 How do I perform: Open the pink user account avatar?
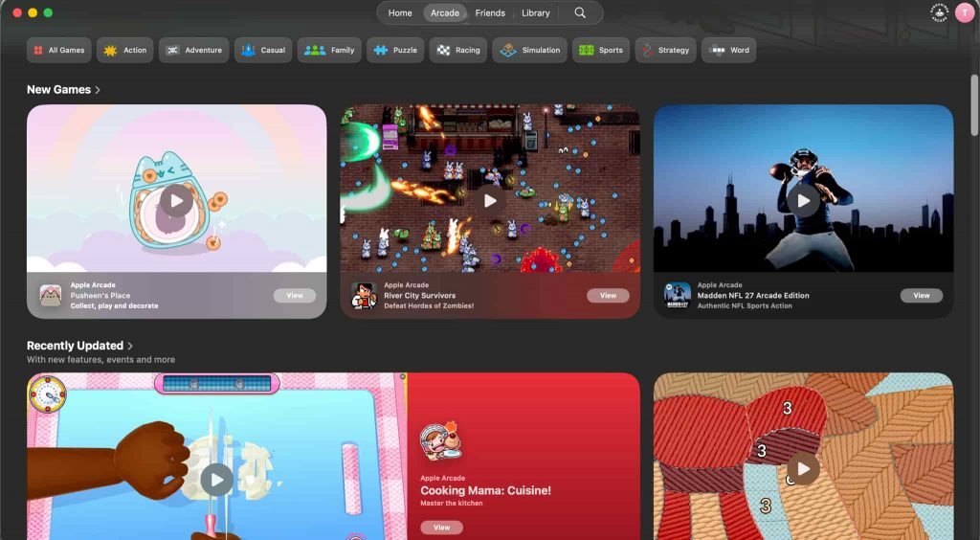point(965,12)
